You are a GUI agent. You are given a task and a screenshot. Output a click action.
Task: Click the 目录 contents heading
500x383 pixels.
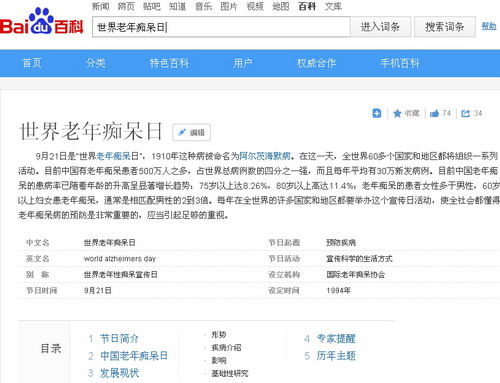coord(51,349)
